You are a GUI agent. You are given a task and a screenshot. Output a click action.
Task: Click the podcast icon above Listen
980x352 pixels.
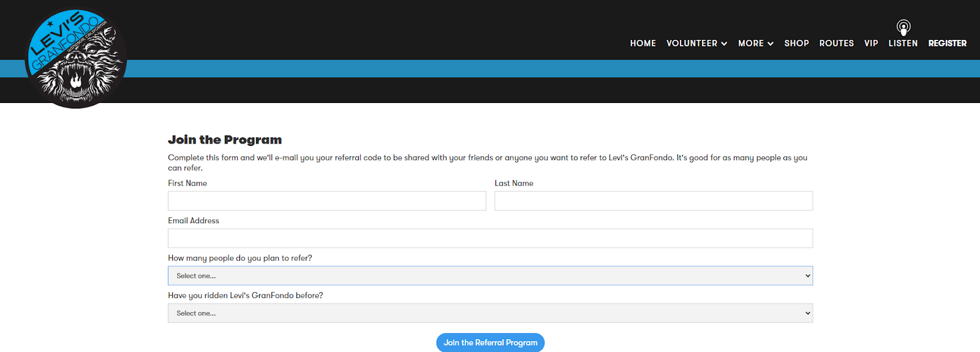click(903, 27)
